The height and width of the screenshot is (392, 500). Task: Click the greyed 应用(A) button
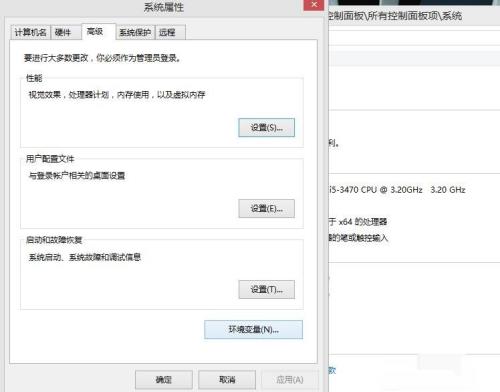289,379
